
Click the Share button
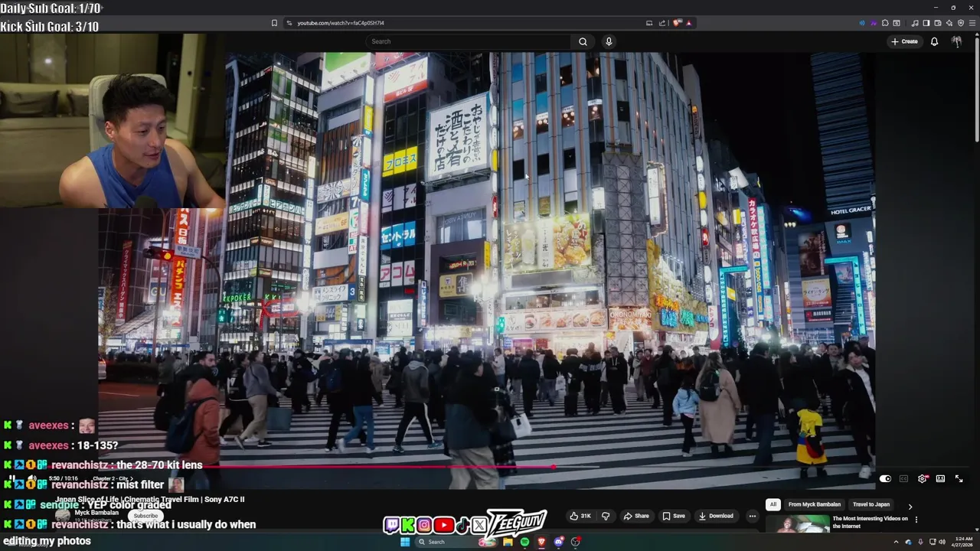pyautogui.click(x=636, y=516)
